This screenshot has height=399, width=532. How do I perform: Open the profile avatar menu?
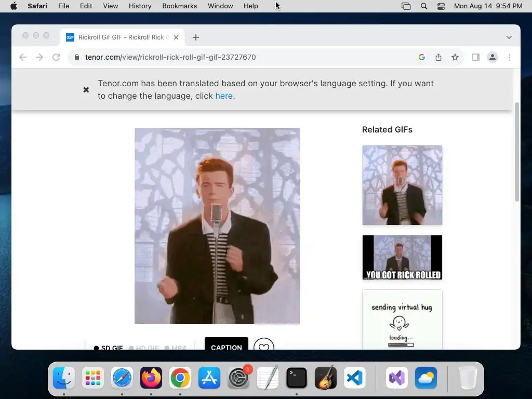pos(493,57)
